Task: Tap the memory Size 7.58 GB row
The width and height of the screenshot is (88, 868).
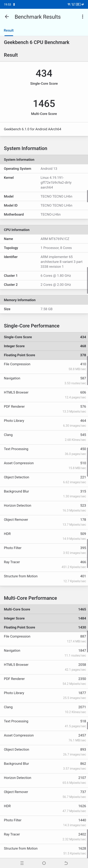Action: coord(44,309)
